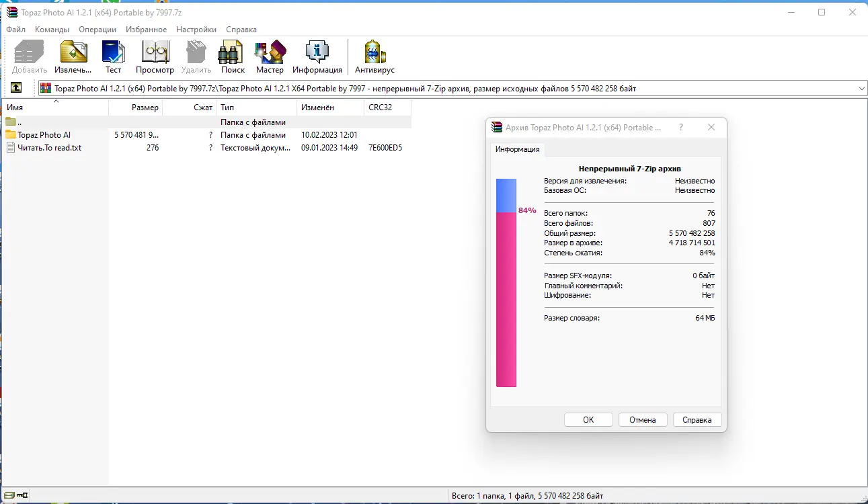Screen dimensions: 868x504
Task: Open the address bar dropdown arrow
Action: point(861,87)
